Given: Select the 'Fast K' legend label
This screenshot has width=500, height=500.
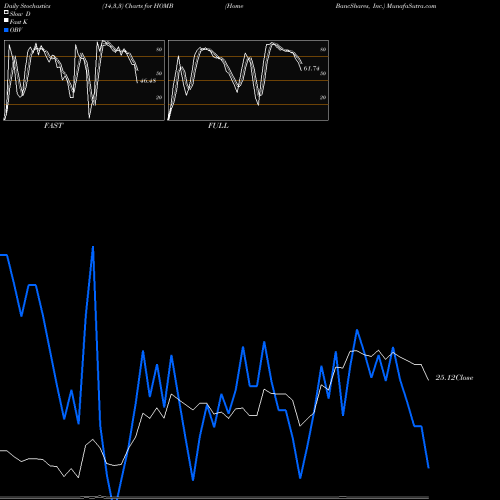Looking at the screenshot, I should tap(19, 22).
